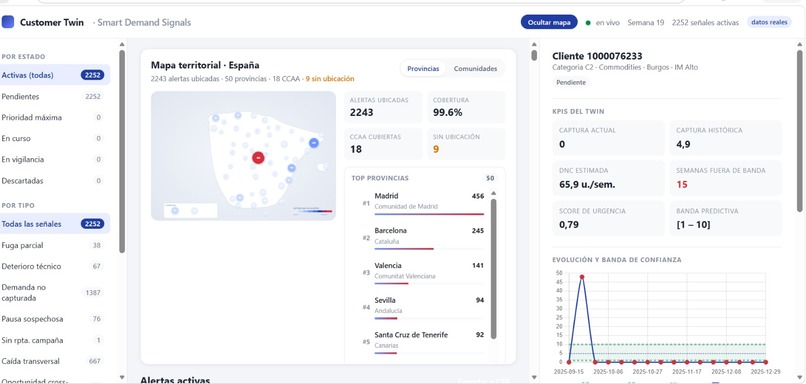The height and width of the screenshot is (384, 806).
Task: Click the blue Valencia marker on map
Action: 291,168
